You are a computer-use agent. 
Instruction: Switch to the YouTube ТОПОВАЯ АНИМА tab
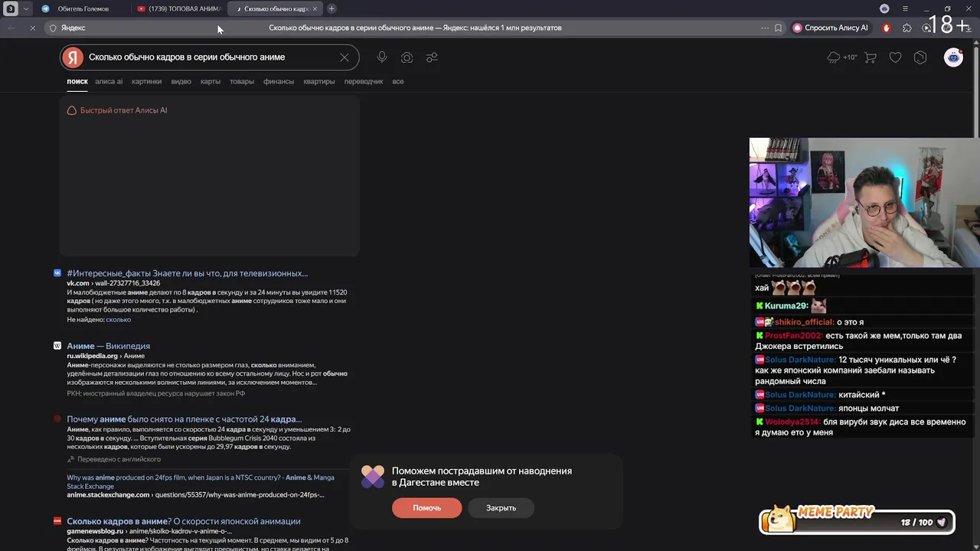coord(178,8)
